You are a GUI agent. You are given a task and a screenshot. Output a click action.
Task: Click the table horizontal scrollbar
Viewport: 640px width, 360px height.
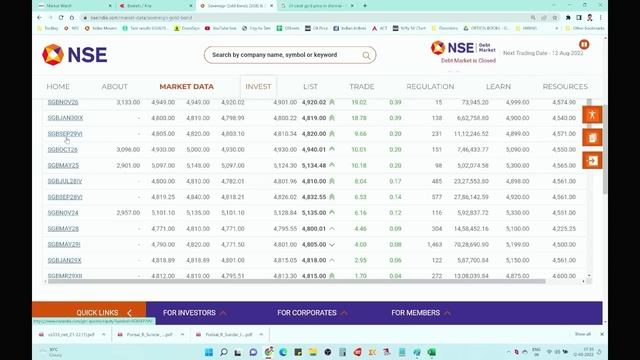296,281
